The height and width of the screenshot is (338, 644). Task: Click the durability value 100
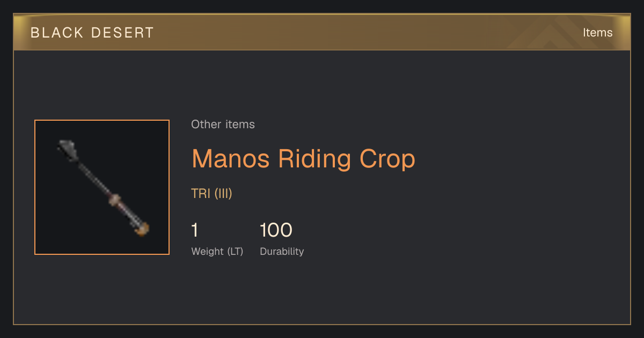click(276, 230)
